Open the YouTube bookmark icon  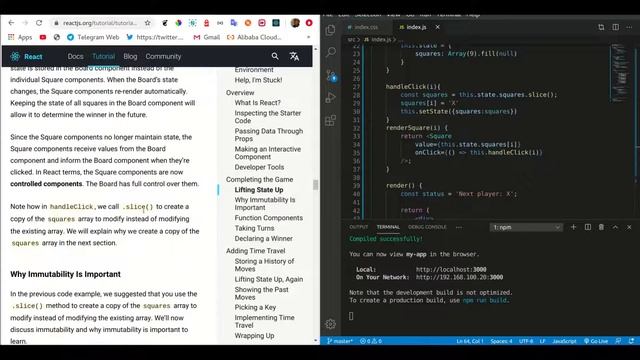click(x=43, y=37)
